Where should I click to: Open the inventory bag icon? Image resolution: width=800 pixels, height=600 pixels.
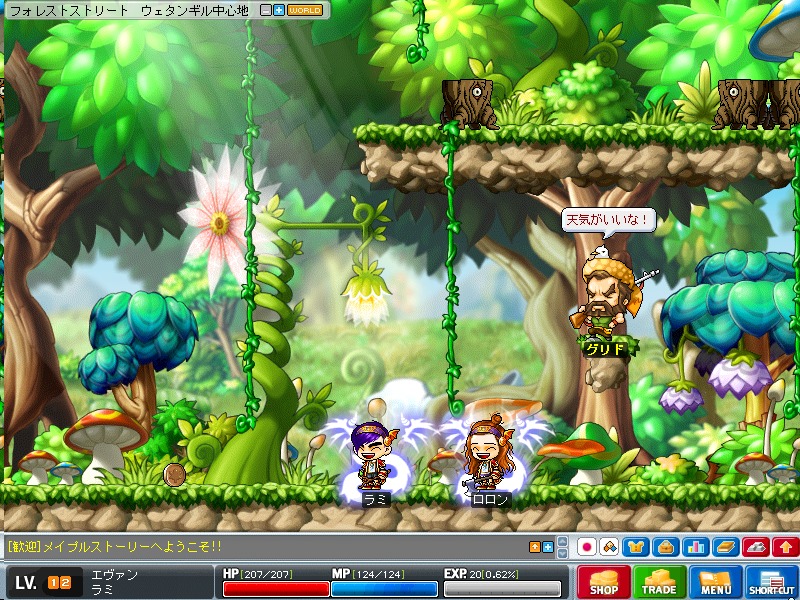point(666,547)
